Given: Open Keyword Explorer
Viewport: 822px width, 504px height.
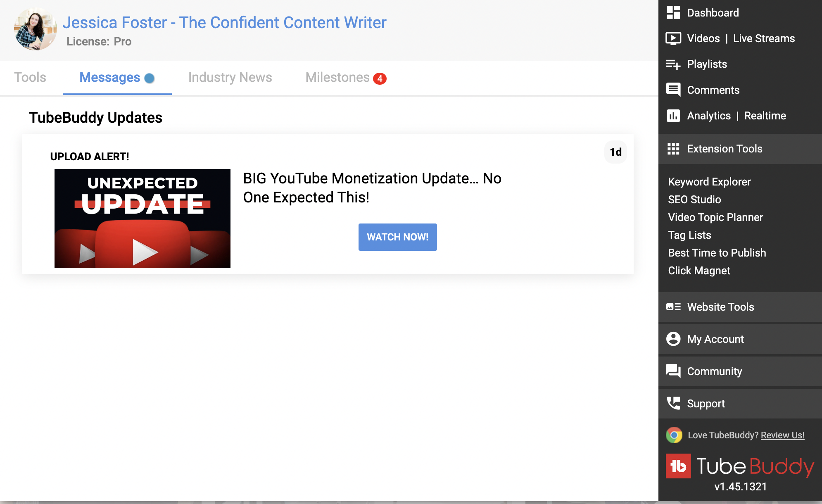Looking at the screenshot, I should [709, 182].
